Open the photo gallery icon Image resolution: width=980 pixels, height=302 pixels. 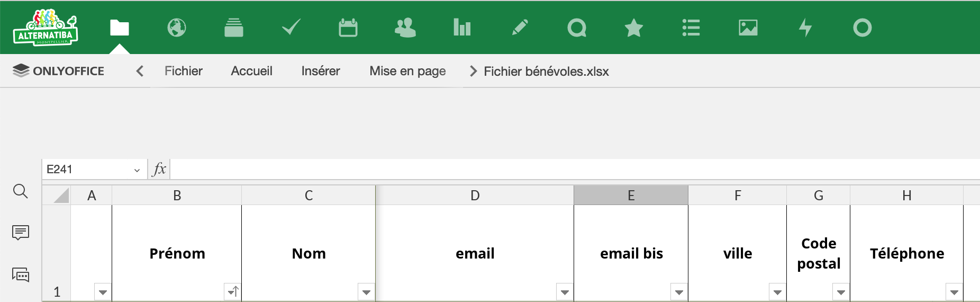click(x=748, y=28)
